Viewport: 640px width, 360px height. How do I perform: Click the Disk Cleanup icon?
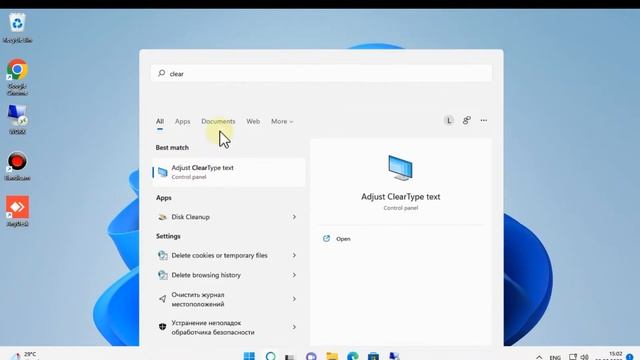162,217
